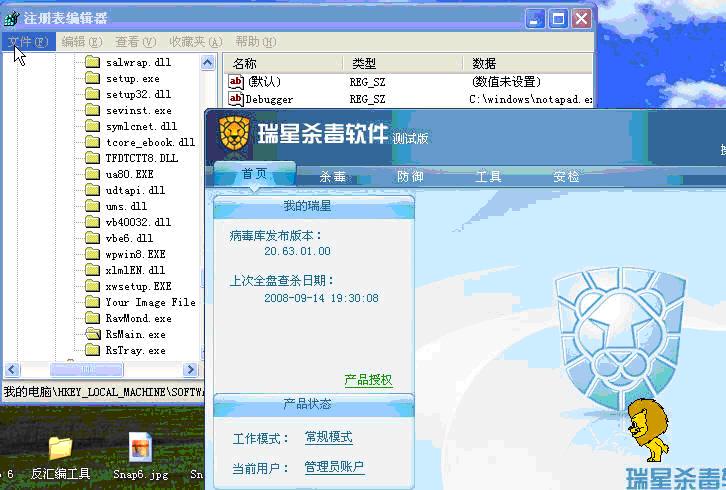
Task: Select the salwrap.dll folder icon
Action: (x=93, y=62)
